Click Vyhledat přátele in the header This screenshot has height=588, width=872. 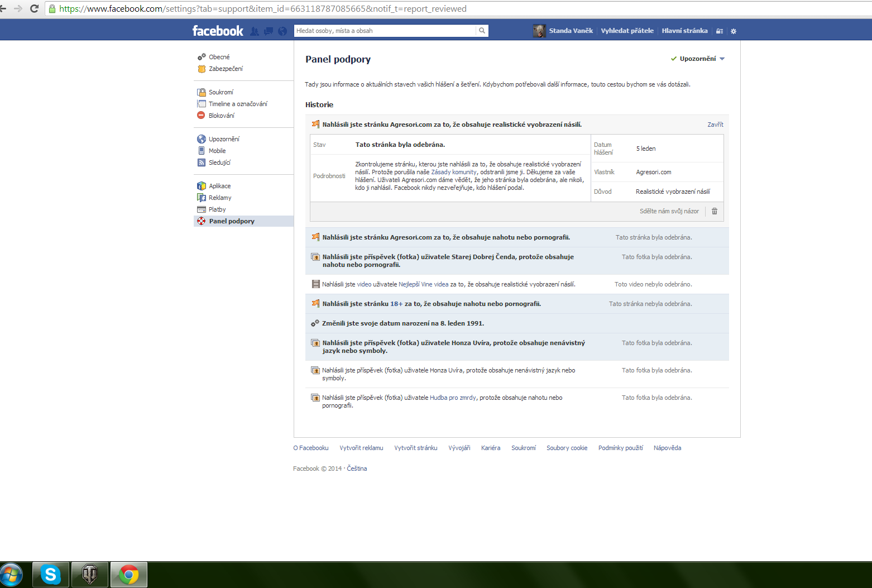(x=627, y=31)
